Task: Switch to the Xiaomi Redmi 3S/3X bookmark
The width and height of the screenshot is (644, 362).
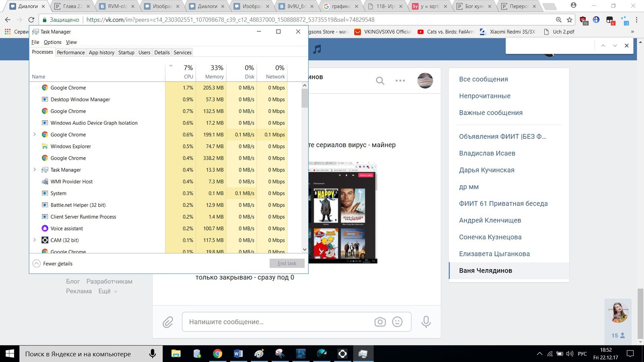Action: click(x=508, y=32)
